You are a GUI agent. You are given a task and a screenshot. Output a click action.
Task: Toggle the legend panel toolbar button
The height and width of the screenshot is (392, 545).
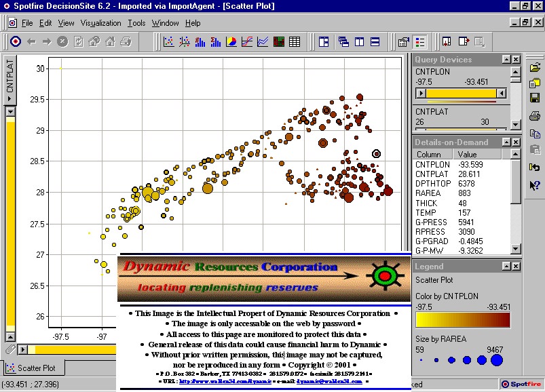coord(420,42)
